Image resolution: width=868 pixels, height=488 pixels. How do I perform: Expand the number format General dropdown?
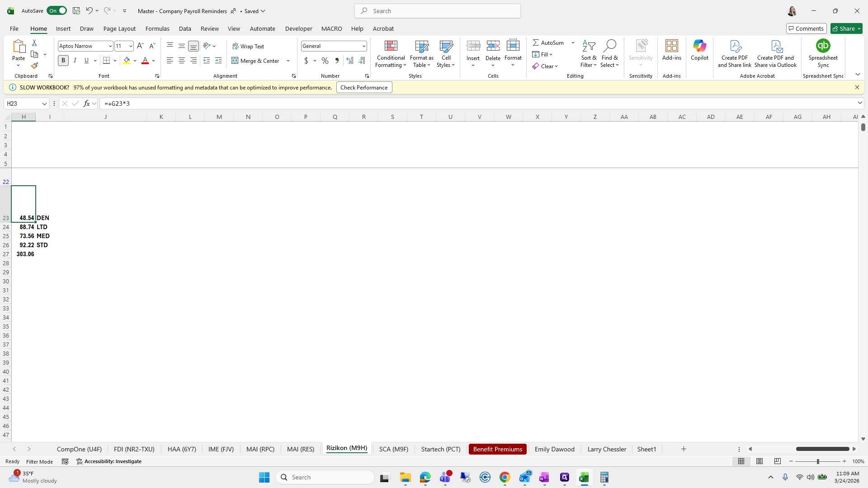pos(364,46)
